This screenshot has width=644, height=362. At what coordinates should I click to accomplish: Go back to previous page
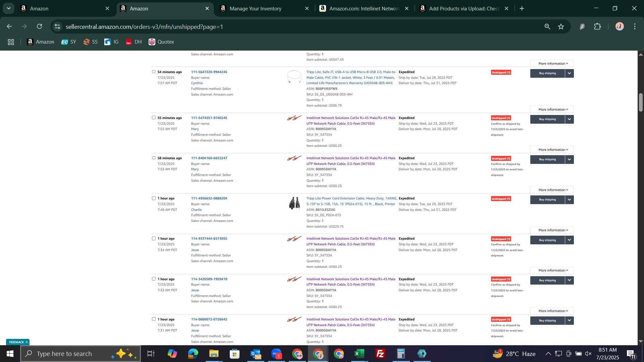[9, 26]
